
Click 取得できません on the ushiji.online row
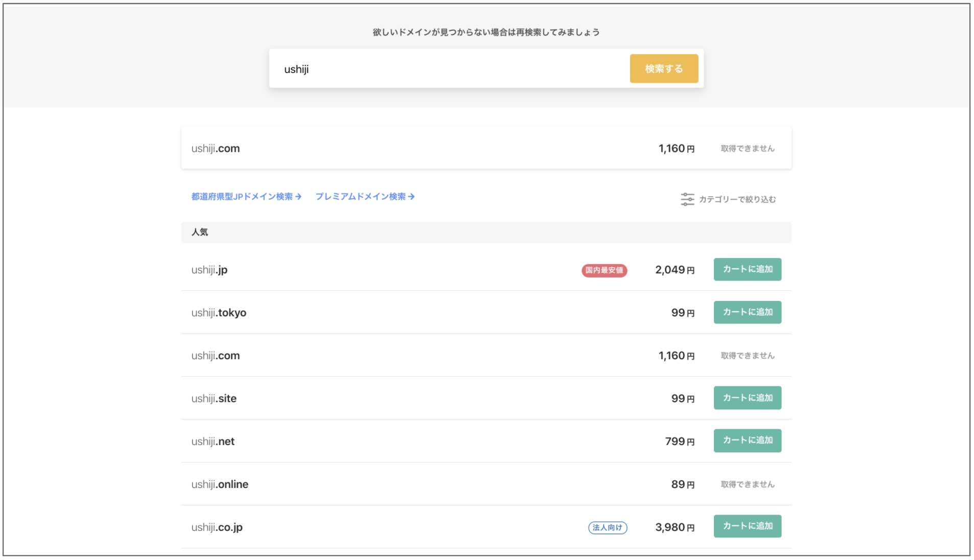point(748,484)
